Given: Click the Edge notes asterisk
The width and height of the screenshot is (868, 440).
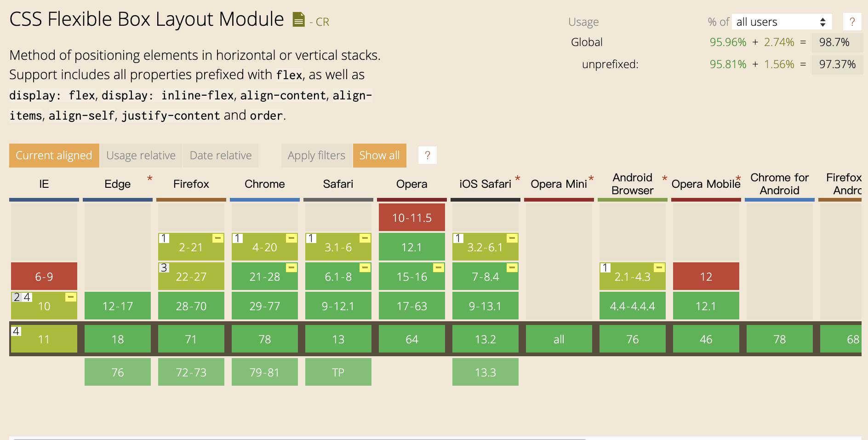Looking at the screenshot, I should [149, 179].
